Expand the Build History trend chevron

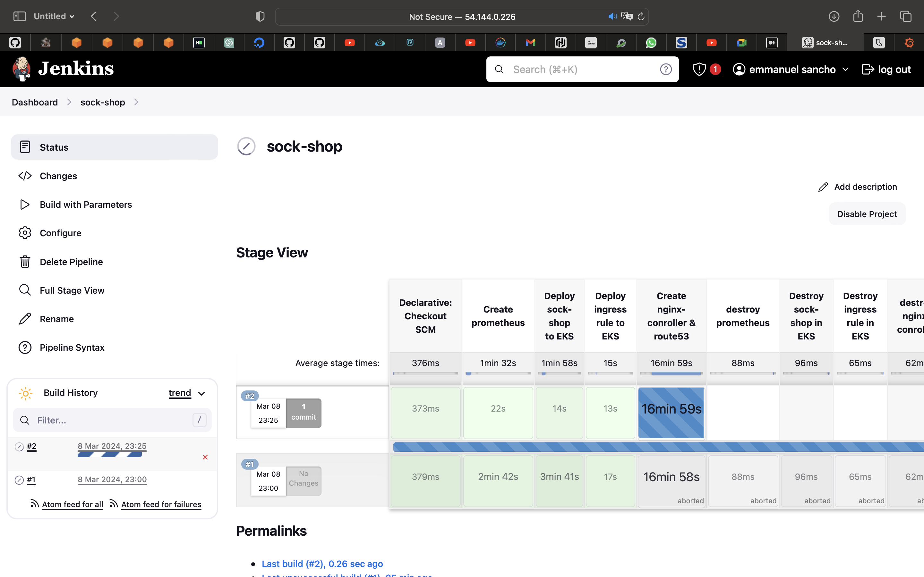coord(201,393)
